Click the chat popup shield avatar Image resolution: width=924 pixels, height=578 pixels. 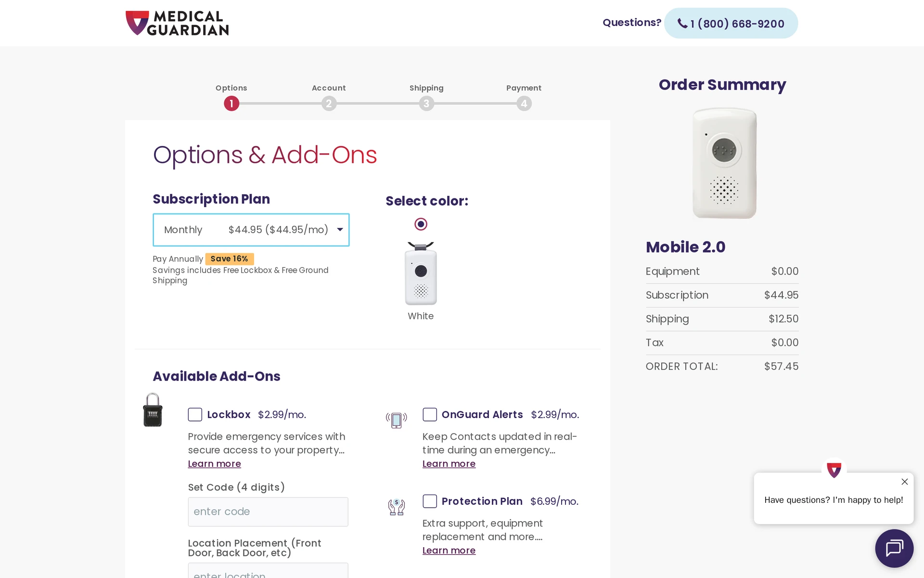pyautogui.click(x=834, y=469)
